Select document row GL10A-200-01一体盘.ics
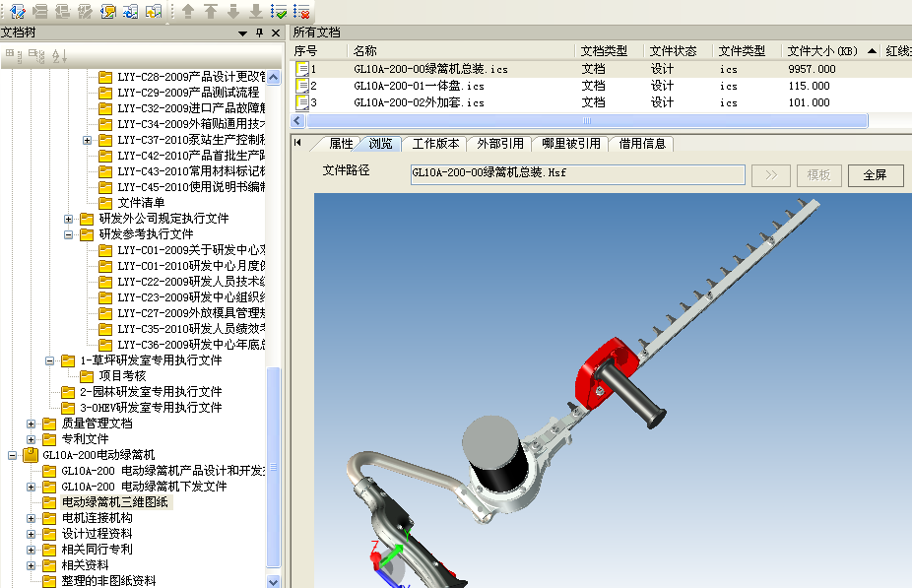The width and height of the screenshot is (912, 588). click(x=414, y=86)
